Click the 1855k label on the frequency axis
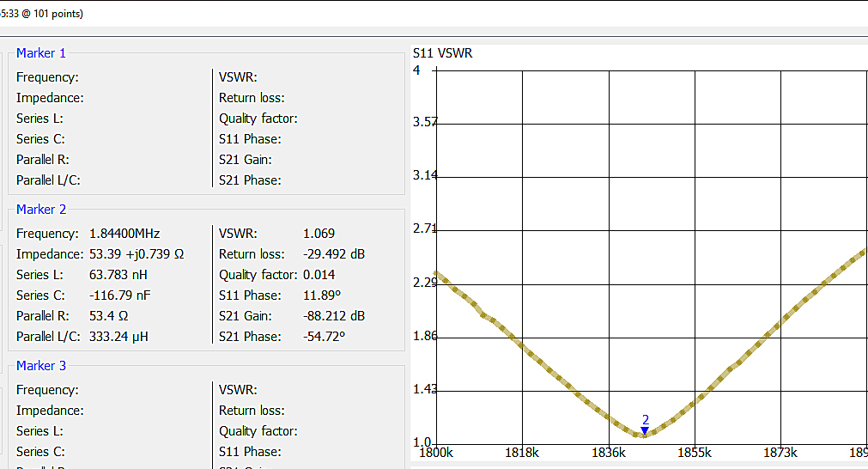Image resolution: width=868 pixels, height=469 pixels. pyautogui.click(x=694, y=452)
